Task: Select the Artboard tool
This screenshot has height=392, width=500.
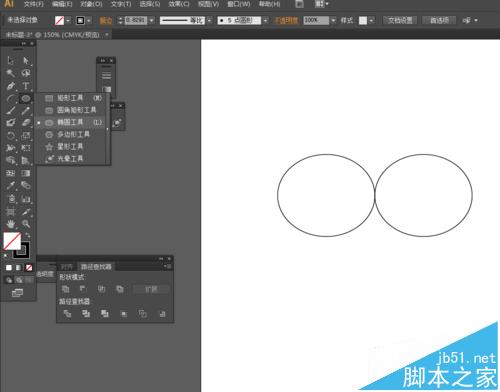Action: (11, 212)
